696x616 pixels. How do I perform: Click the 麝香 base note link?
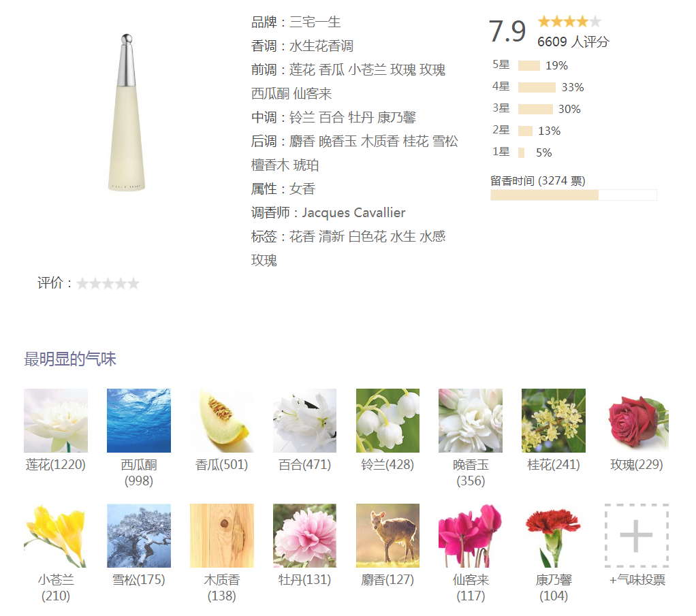pos(302,141)
